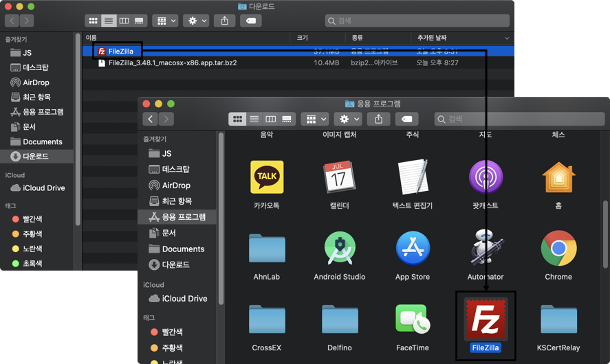
Task: Launch Chrome from Applications window
Action: [x=558, y=248]
